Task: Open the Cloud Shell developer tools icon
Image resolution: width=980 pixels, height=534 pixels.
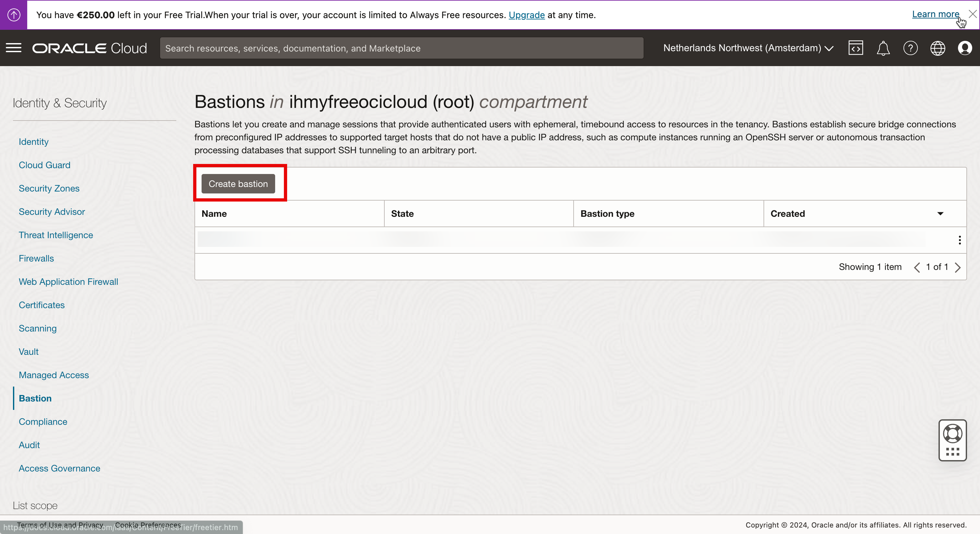Action: coord(855,48)
